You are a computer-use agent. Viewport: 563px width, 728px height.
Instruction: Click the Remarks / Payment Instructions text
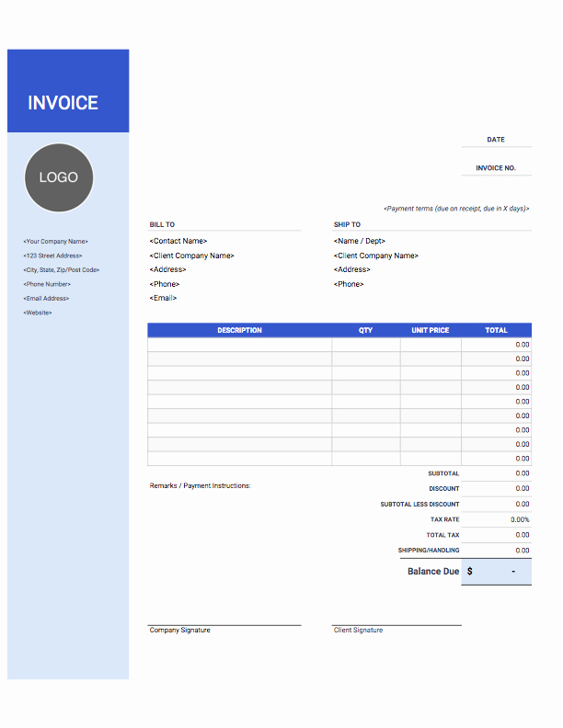pos(200,485)
